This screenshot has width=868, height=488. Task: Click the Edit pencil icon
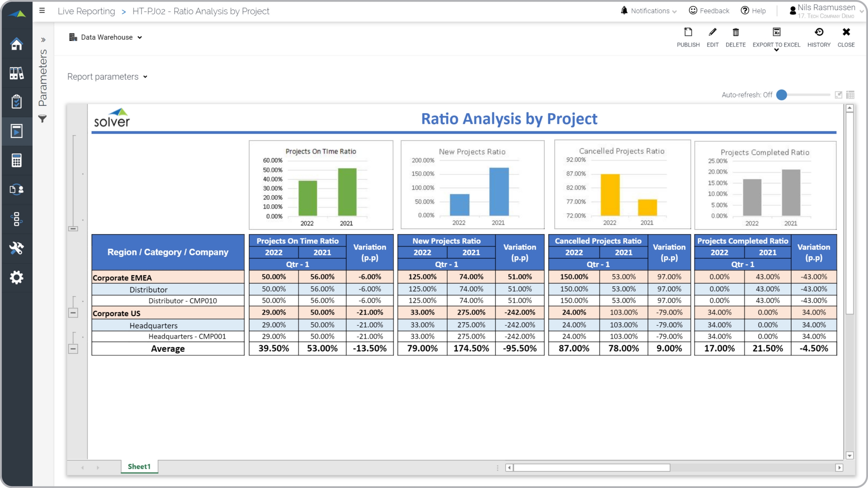click(712, 33)
